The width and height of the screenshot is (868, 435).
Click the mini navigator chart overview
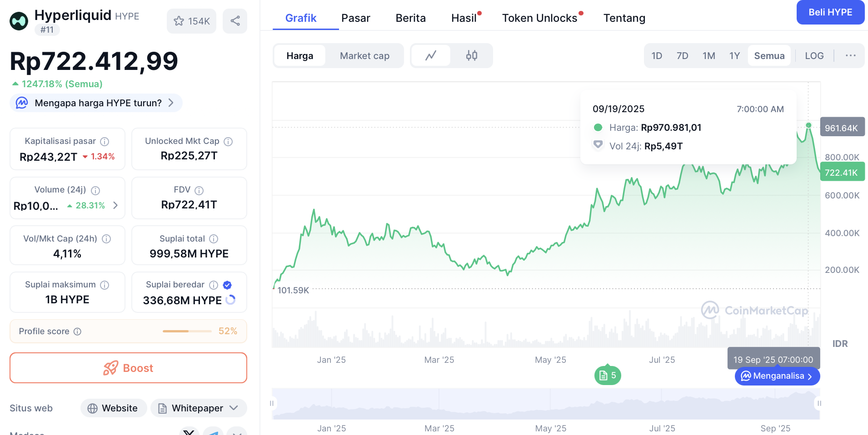coord(546,403)
